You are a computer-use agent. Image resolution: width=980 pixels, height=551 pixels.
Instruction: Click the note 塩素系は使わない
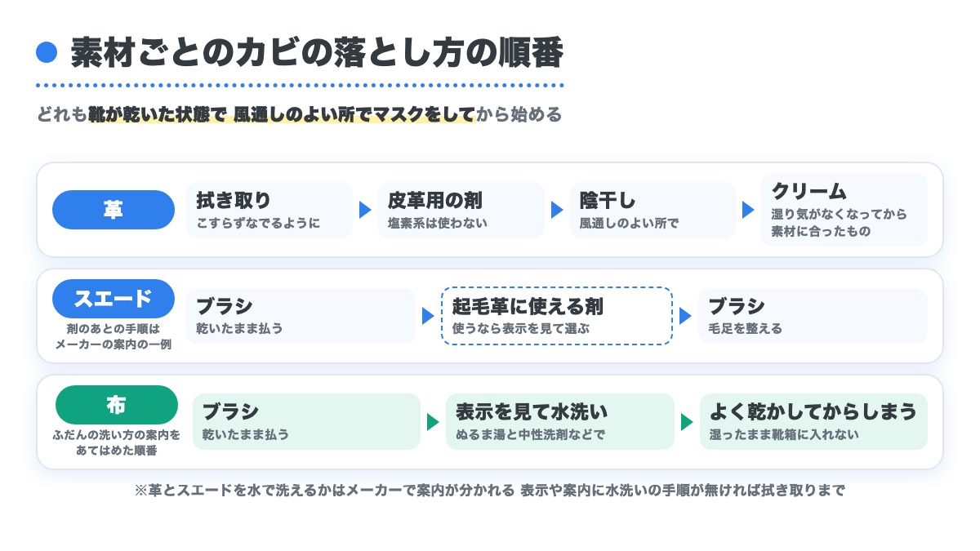click(437, 223)
